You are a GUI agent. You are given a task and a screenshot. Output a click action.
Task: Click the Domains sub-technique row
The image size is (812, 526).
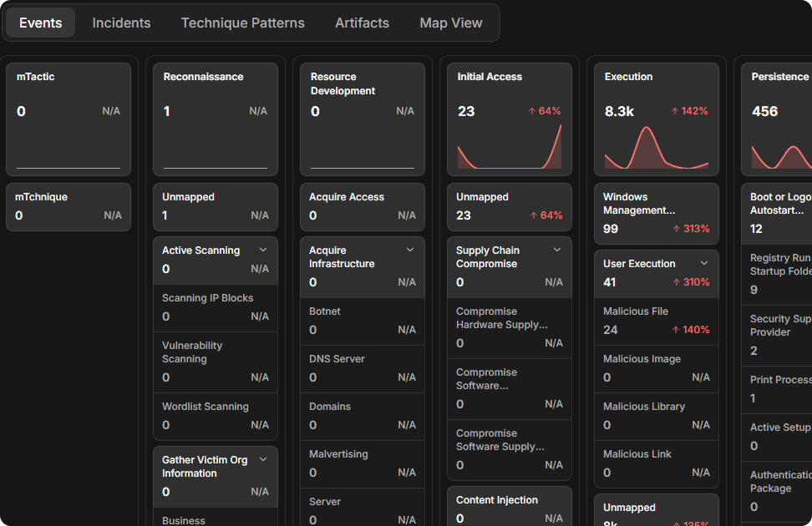(x=363, y=417)
